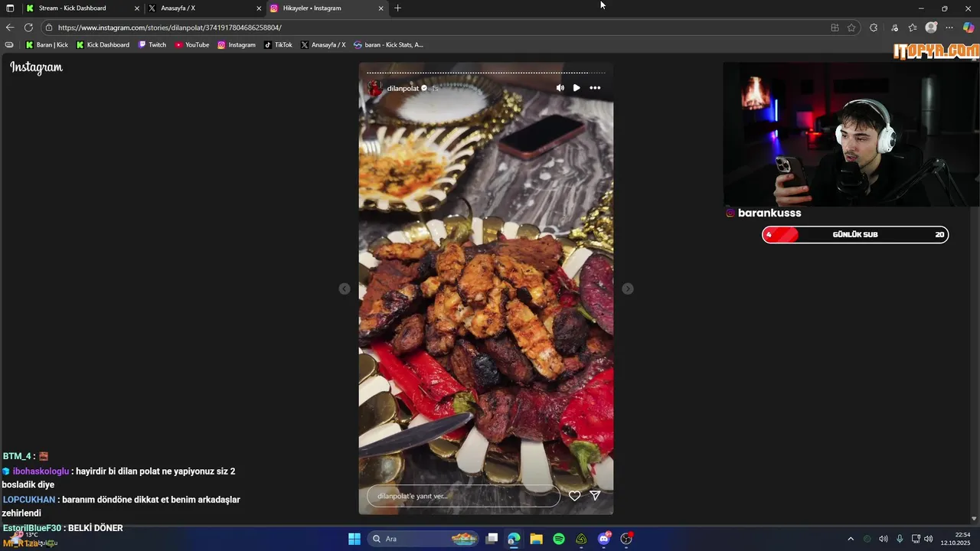980x551 pixels.
Task: Open Anasayfa / X bookmark
Action: pos(323,45)
